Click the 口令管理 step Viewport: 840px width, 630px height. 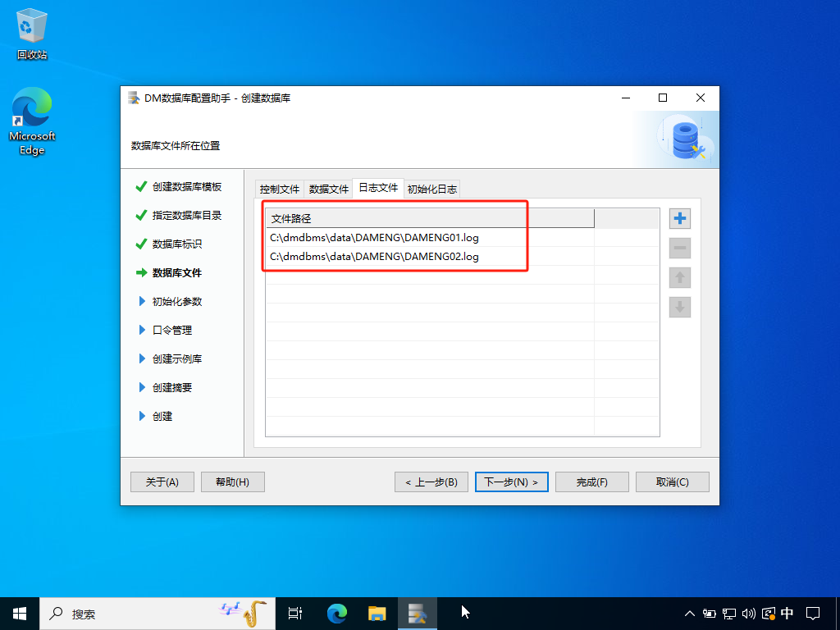172,330
